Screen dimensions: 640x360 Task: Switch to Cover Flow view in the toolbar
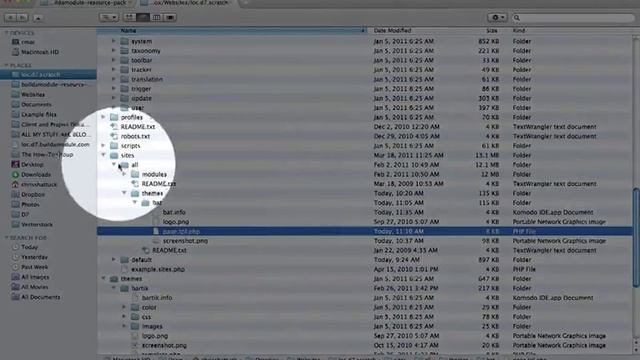coord(170,18)
